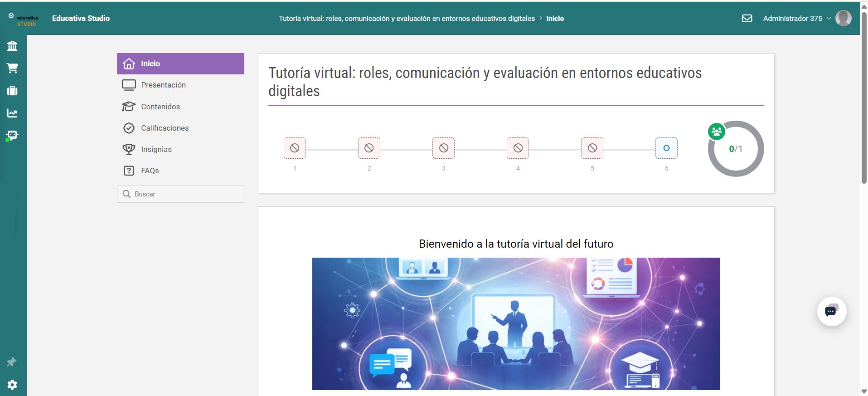Click the briefcase icon in left sidebar

click(12, 91)
